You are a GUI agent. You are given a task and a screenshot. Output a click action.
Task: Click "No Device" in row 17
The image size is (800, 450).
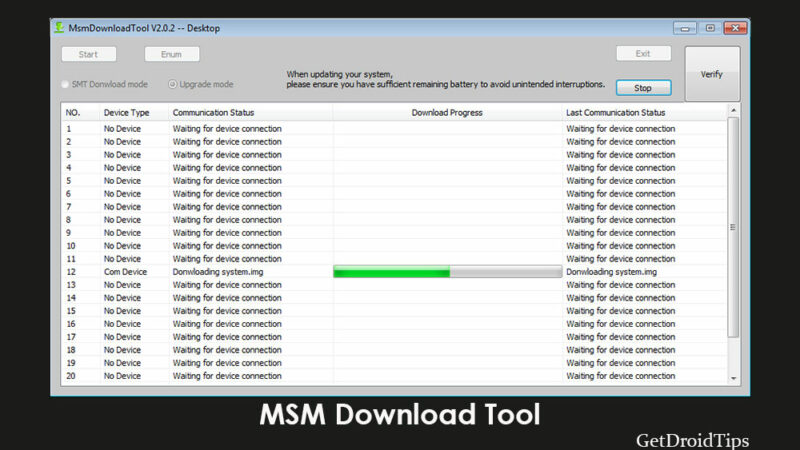pos(122,337)
